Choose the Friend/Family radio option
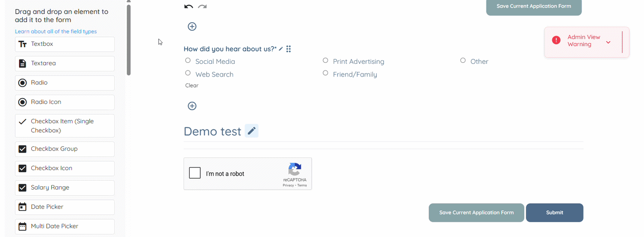Viewport: 644px width, 237px height. (326, 73)
